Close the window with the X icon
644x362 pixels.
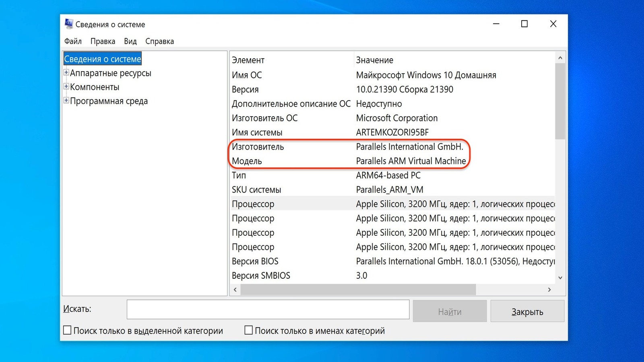click(553, 24)
